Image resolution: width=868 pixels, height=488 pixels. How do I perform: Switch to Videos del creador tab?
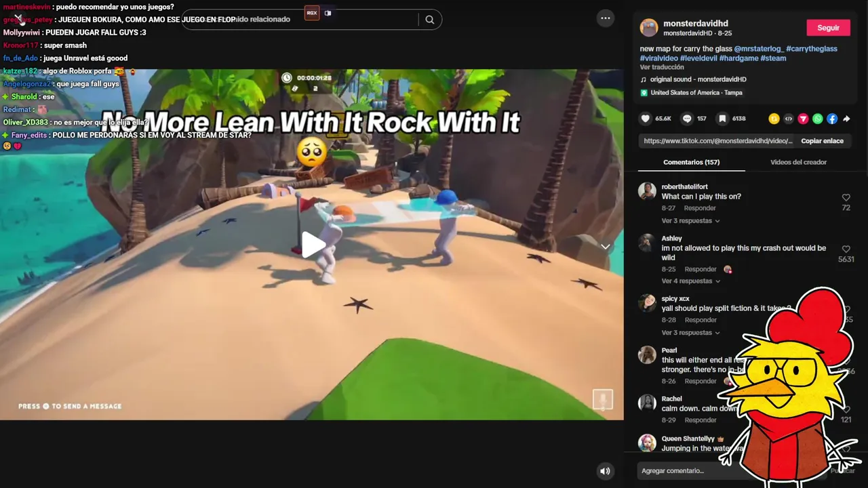tap(798, 162)
